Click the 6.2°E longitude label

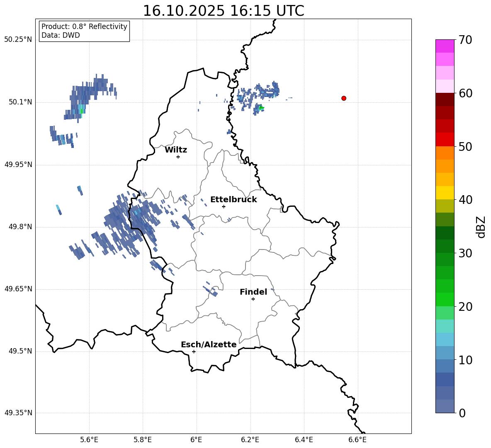click(250, 440)
